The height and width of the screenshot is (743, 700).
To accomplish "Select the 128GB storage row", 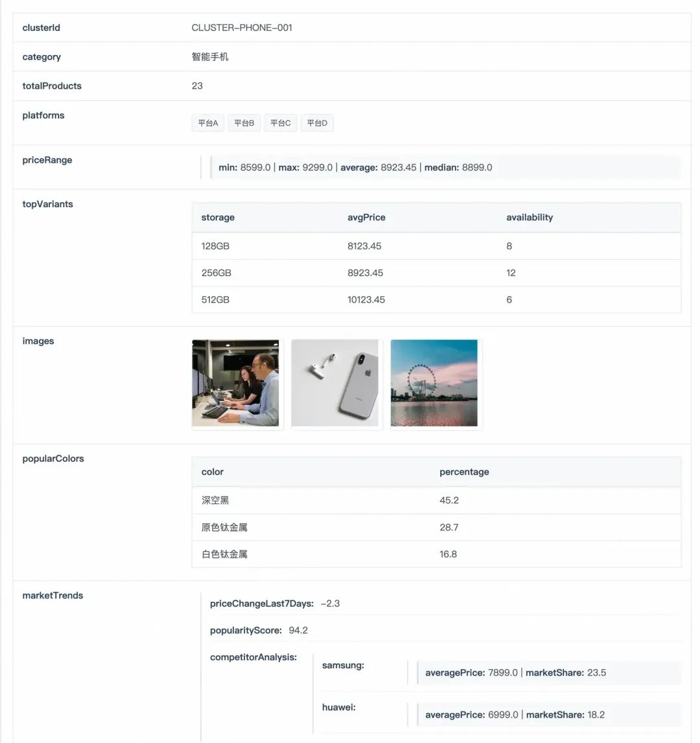I will point(436,246).
